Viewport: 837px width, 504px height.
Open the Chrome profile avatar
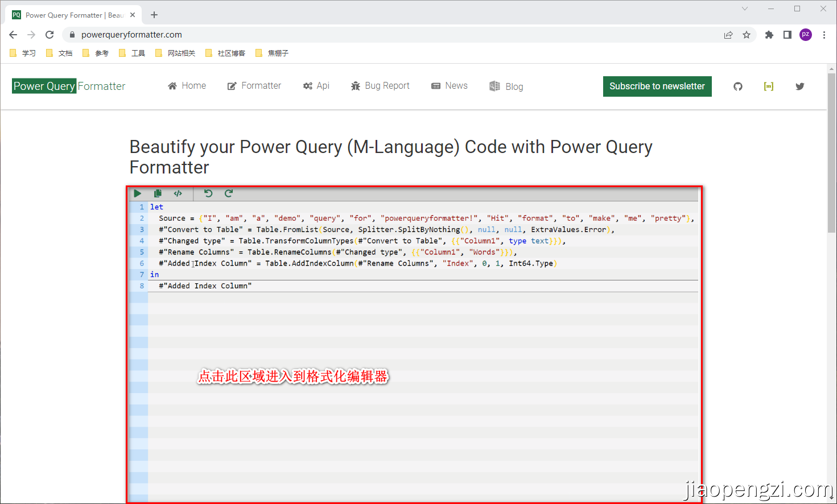pyautogui.click(x=806, y=35)
